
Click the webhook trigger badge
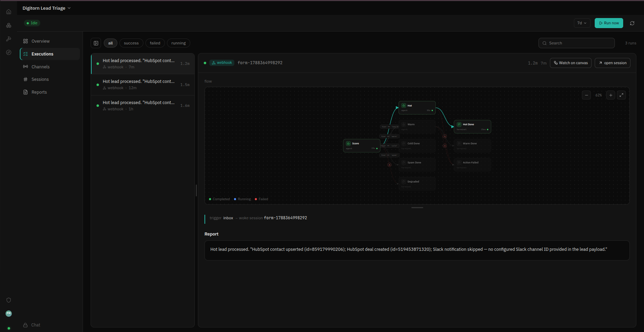tap(222, 63)
